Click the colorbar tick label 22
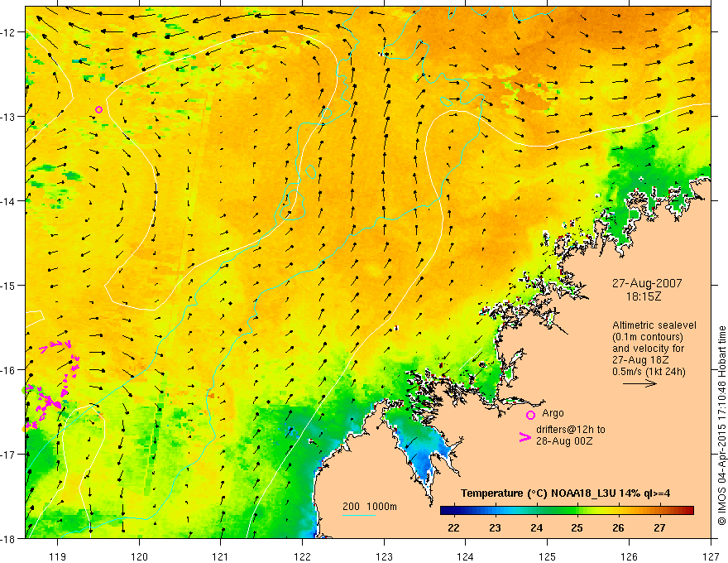The width and height of the screenshot is (728, 563). 453,528
